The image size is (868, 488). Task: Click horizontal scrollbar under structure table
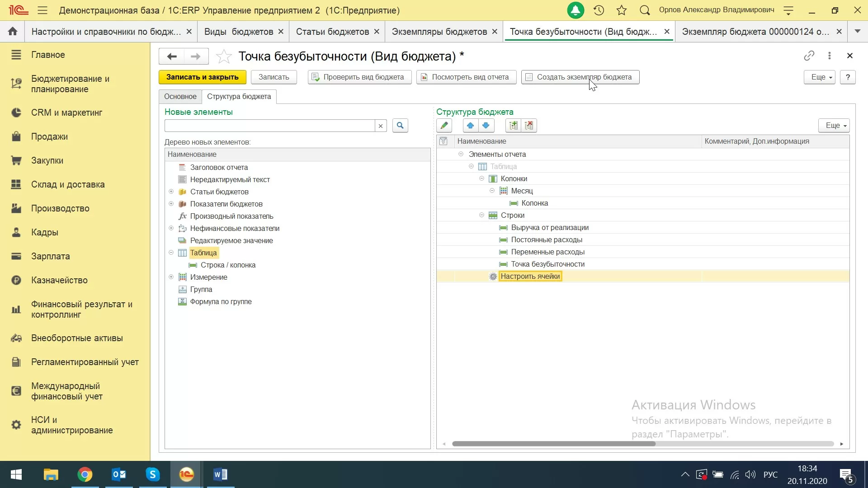(x=553, y=444)
